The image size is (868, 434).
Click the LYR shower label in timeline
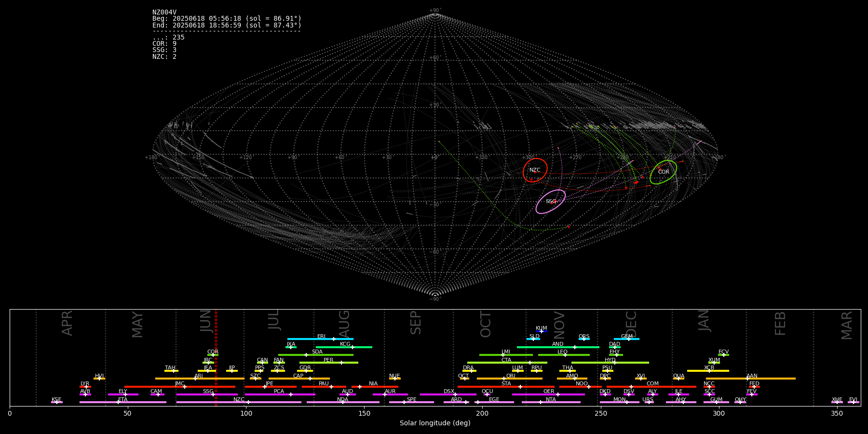coord(85,384)
